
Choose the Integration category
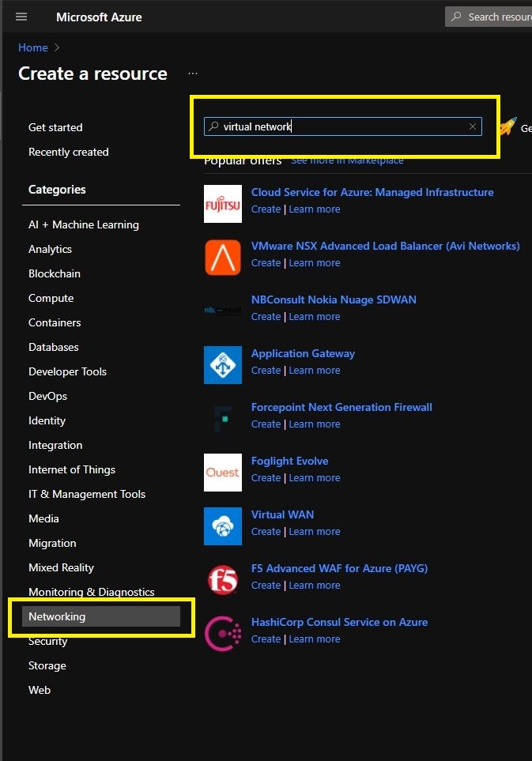(55, 445)
